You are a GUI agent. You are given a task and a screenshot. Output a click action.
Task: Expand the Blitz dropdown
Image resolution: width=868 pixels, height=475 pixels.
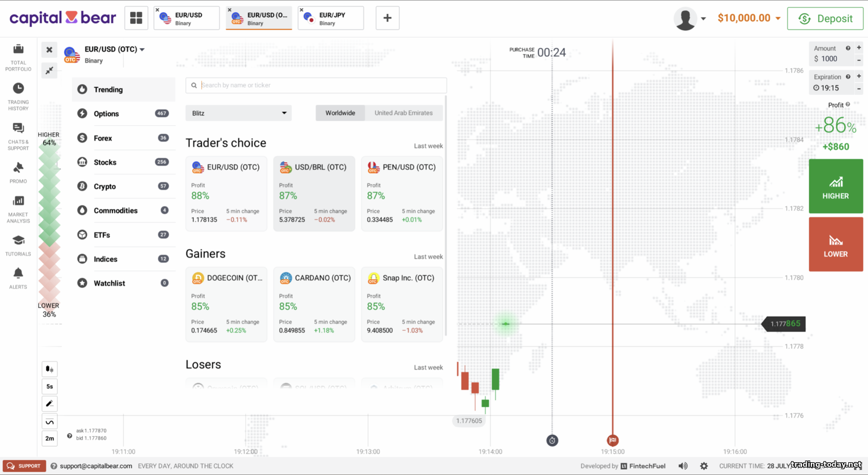238,113
